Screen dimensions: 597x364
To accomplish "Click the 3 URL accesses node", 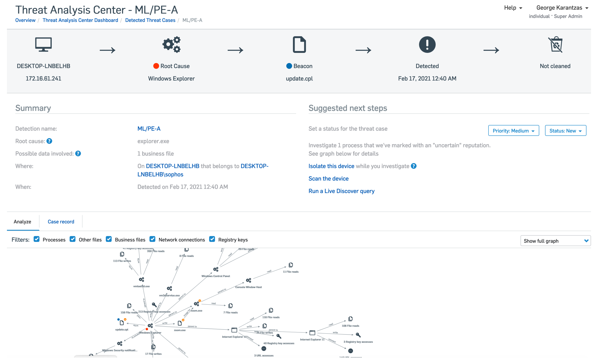I will pos(264,349).
